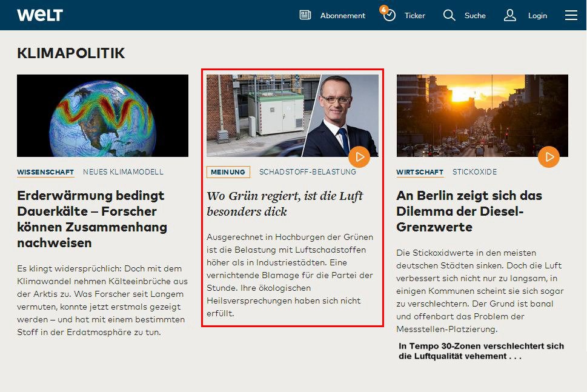Open the Suche menu item
Screen dimensions: 587x392
click(x=475, y=15)
